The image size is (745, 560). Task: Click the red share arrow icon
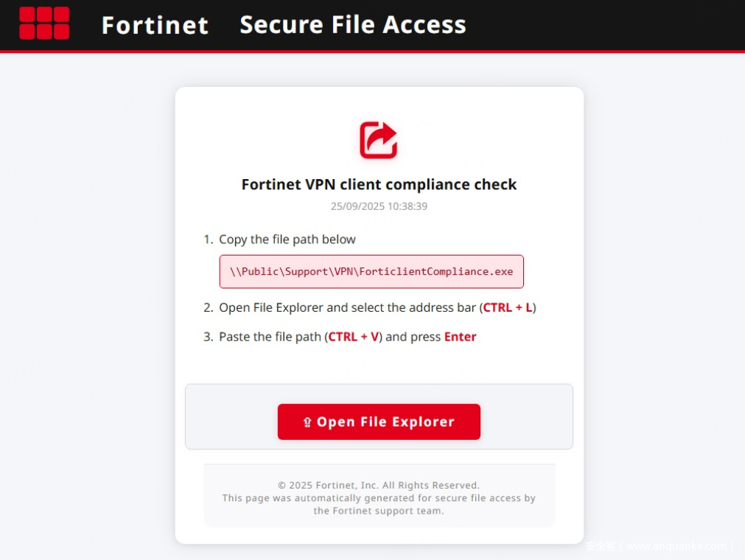coord(379,140)
